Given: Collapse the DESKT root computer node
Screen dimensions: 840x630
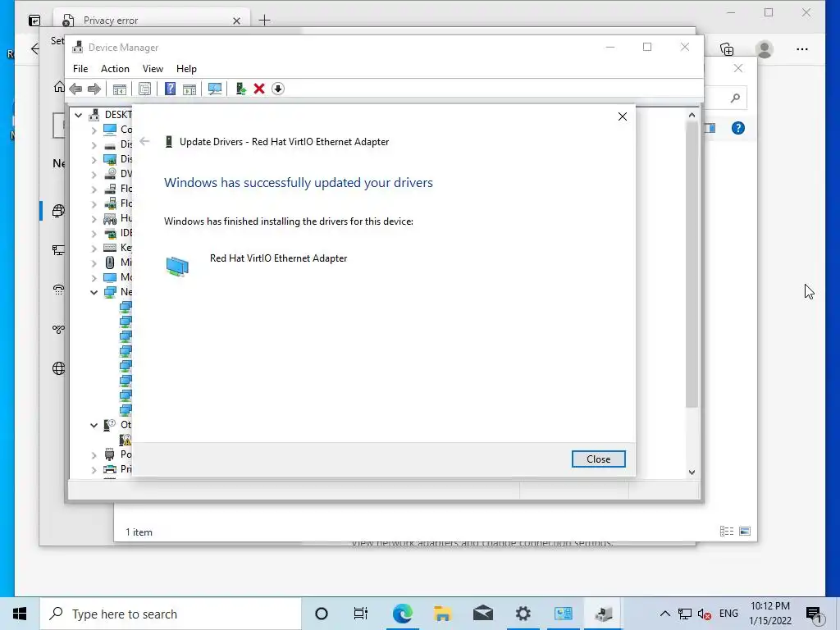Looking at the screenshot, I should 78,115.
